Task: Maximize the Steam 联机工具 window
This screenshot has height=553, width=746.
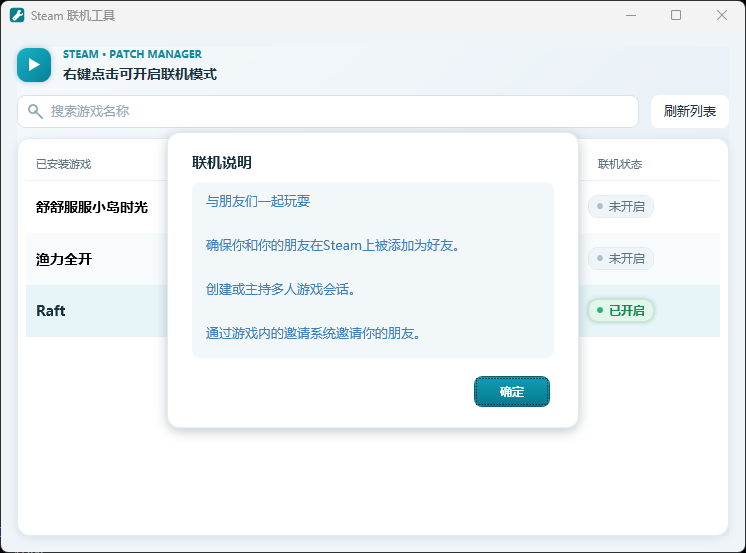Action: [x=676, y=15]
